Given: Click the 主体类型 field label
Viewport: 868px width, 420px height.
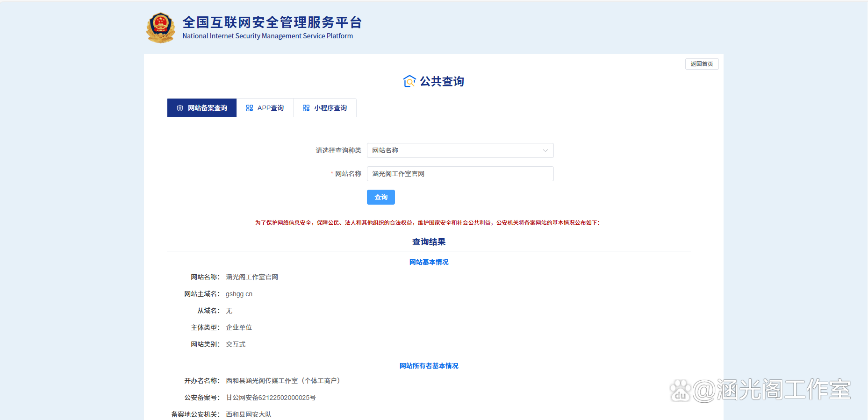Looking at the screenshot, I should 205,327.
